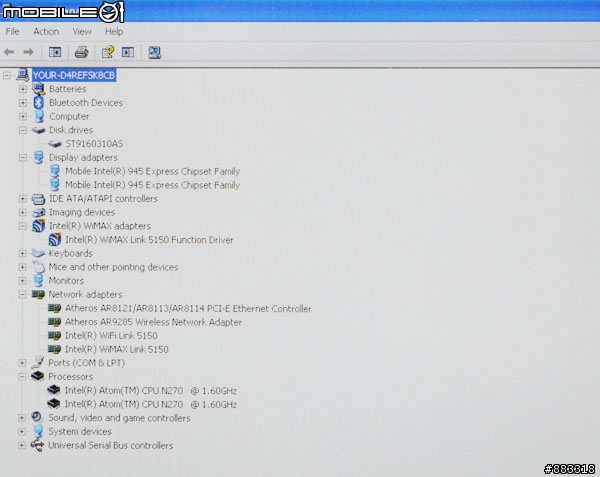Viewport: 600px width, 477px height.
Task: Collapse the Network adapters node
Action: point(23,294)
